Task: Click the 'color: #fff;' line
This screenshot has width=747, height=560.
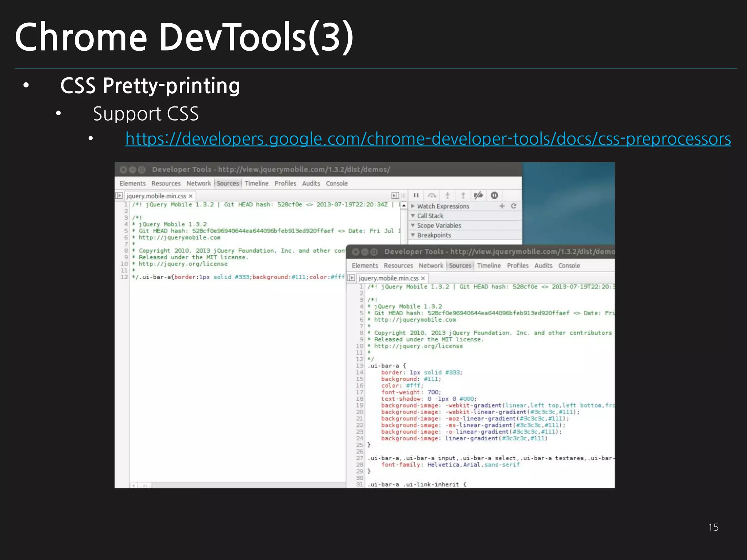Action: 402,386
